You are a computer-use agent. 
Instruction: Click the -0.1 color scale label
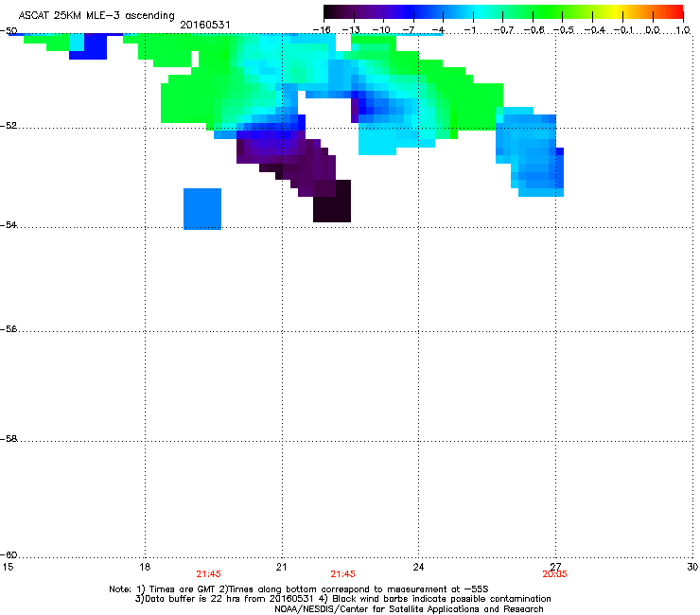[624, 30]
